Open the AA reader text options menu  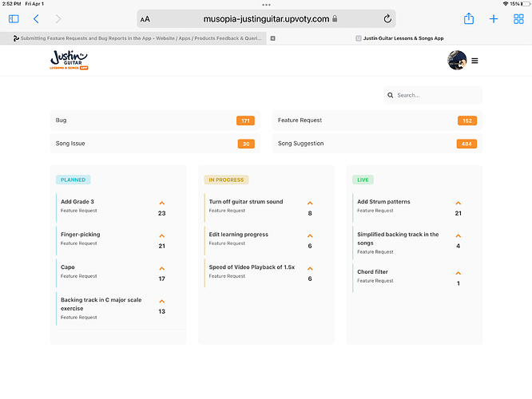pyautogui.click(x=145, y=18)
